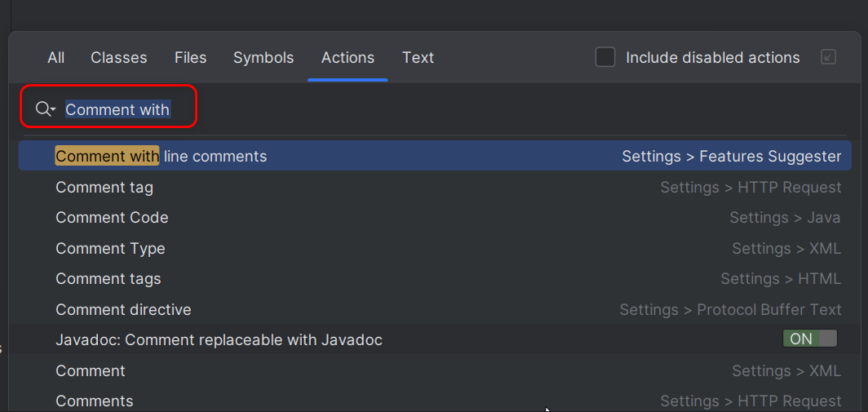Enable Include disabled actions checkbox
This screenshot has height=412, width=868.
coord(605,57)
